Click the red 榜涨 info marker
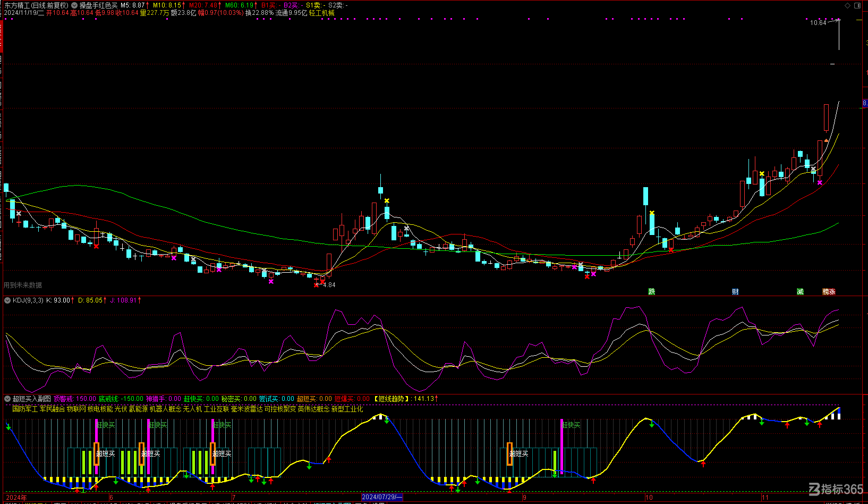This screenshot has height=504, width=868. coord(829,291)
